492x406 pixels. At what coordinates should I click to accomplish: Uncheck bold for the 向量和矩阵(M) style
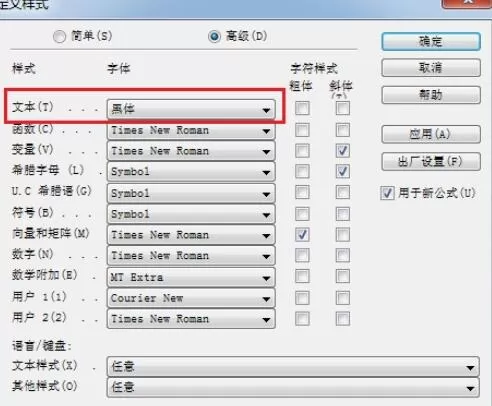(x=302, y=235)
